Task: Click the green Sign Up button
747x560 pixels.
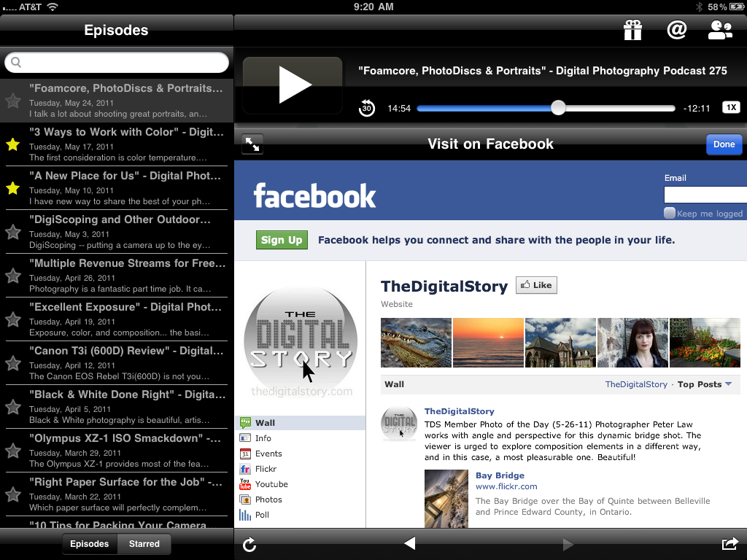Action: [x=282, y=240]
